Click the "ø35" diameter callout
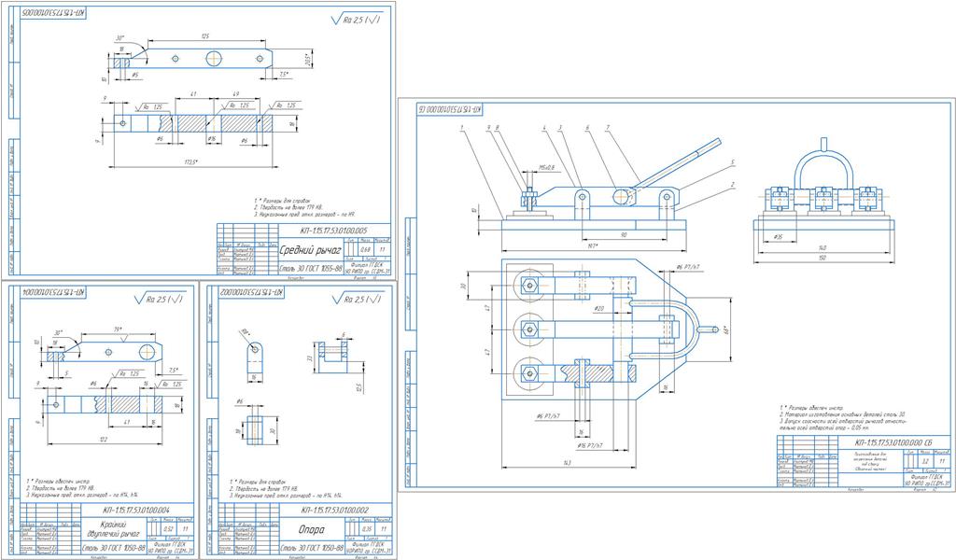 [778, 236]
